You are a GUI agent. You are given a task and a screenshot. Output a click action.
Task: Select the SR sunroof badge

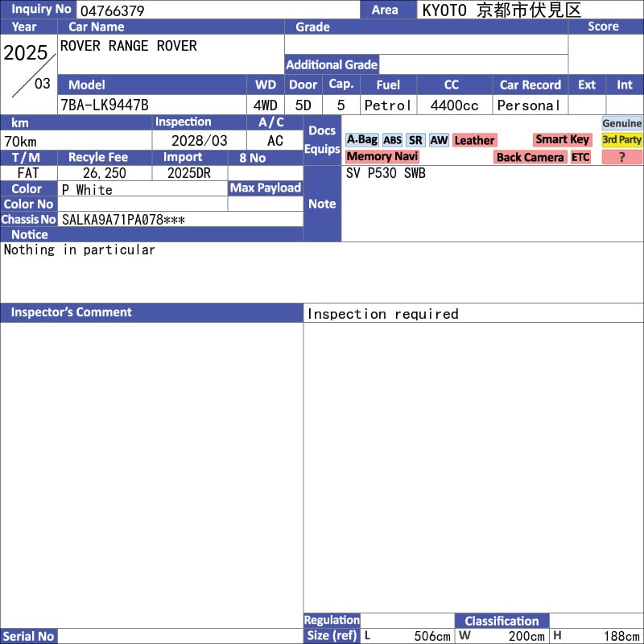[415, 140]
